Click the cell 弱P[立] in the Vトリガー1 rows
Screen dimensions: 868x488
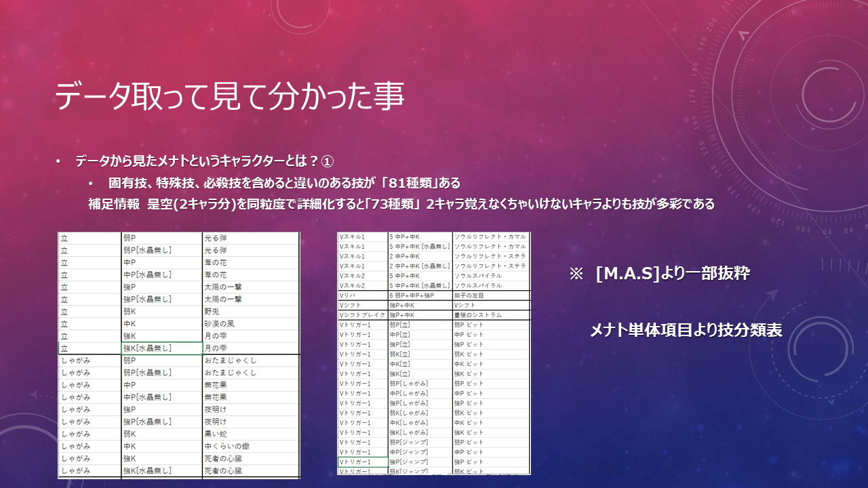420,325
